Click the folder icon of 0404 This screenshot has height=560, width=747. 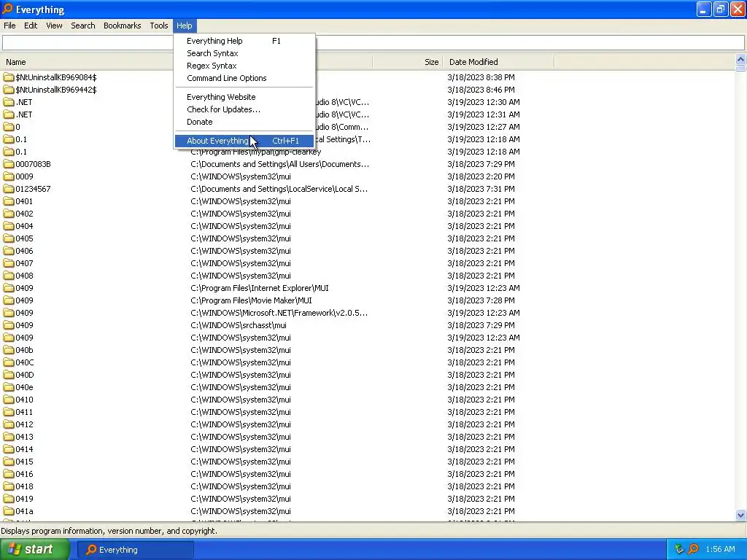pyautogui.click(x=9, y=226)
